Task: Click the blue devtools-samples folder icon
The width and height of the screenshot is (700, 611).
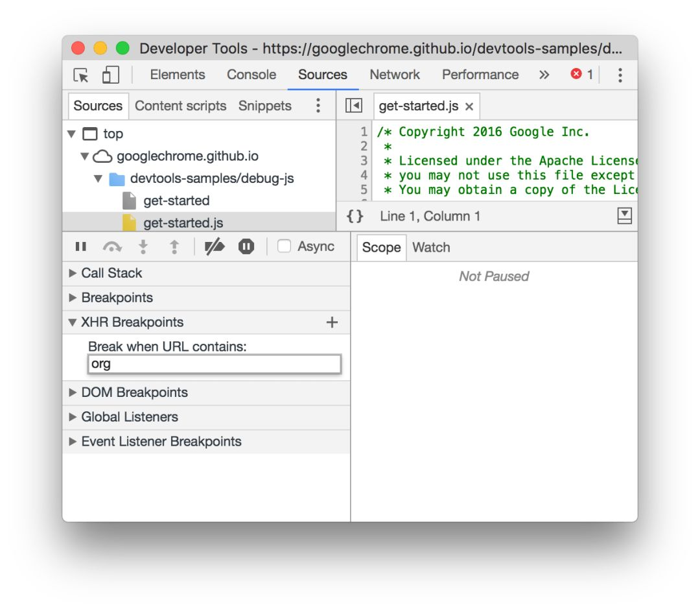Action: coord(117,178)
